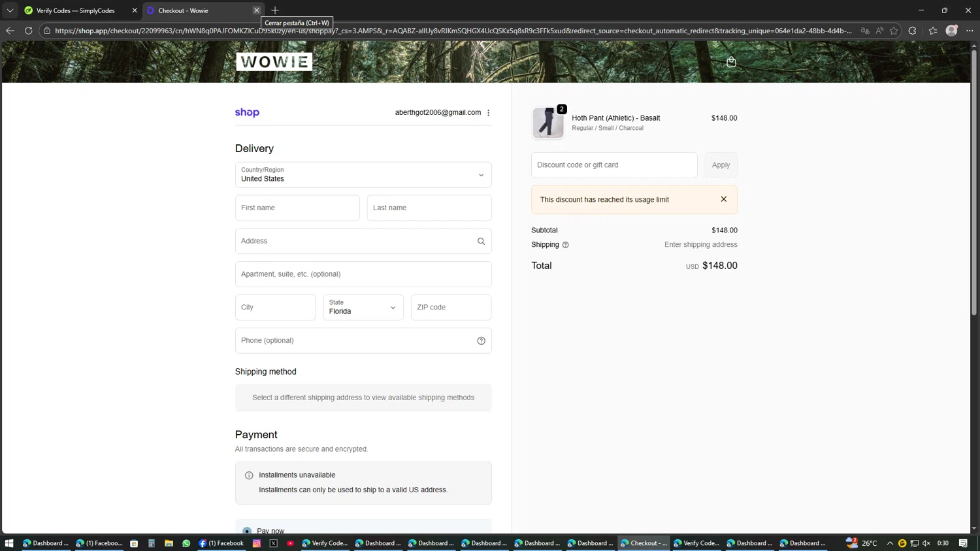Click the Read aloud icon
Screen dimensions: 980x551
click(879, 31)
